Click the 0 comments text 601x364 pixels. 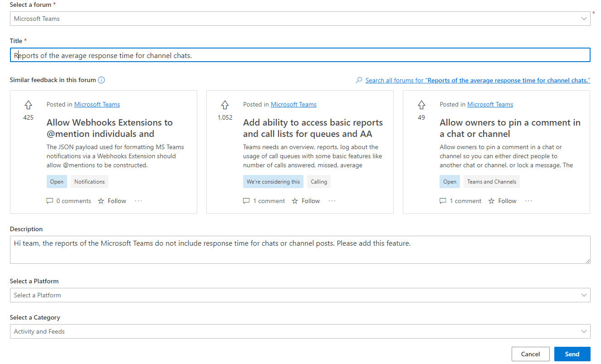pos(73,201)
